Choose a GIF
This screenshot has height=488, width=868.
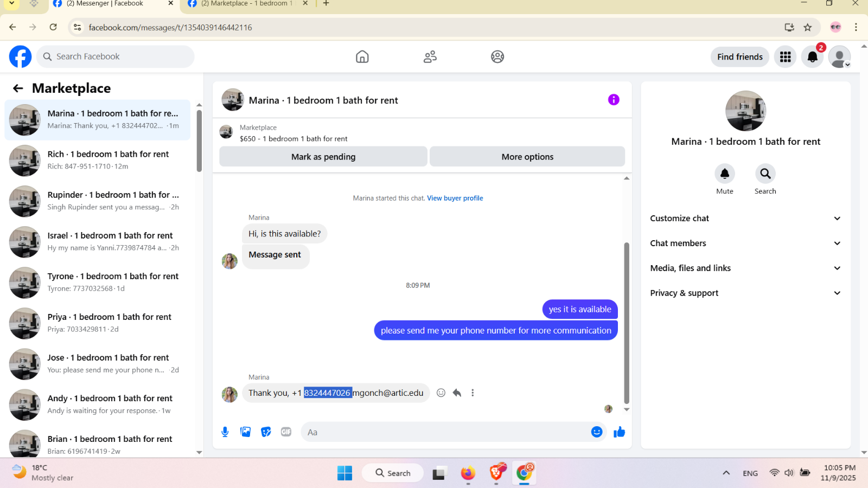coord(286,432)
